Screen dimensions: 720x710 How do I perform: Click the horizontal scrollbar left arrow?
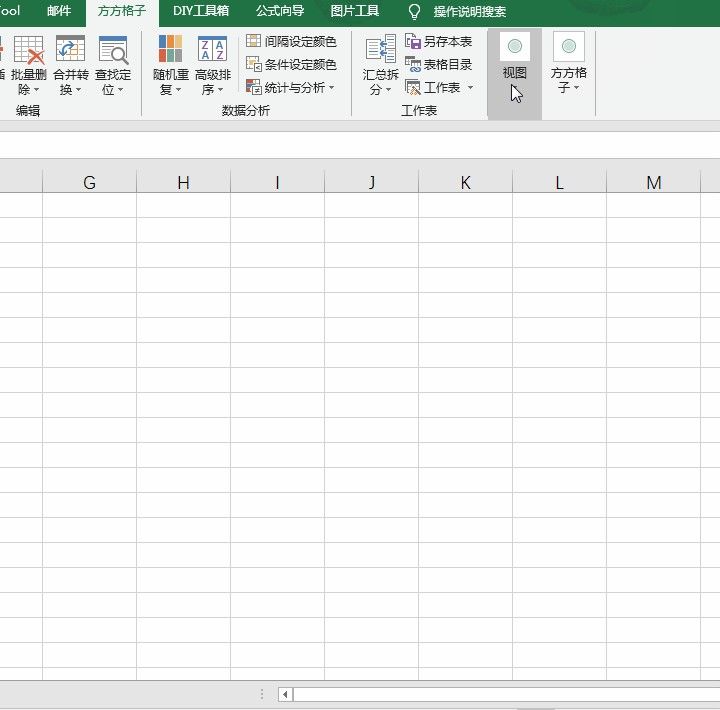285,694
